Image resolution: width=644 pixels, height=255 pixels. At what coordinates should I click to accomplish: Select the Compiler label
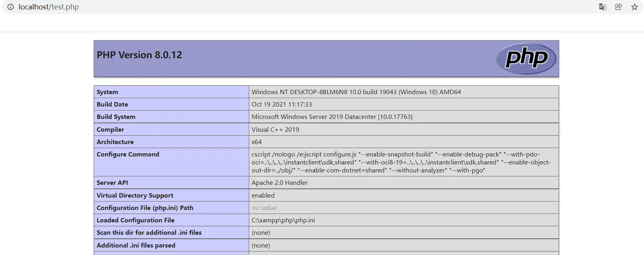[110, 130]
